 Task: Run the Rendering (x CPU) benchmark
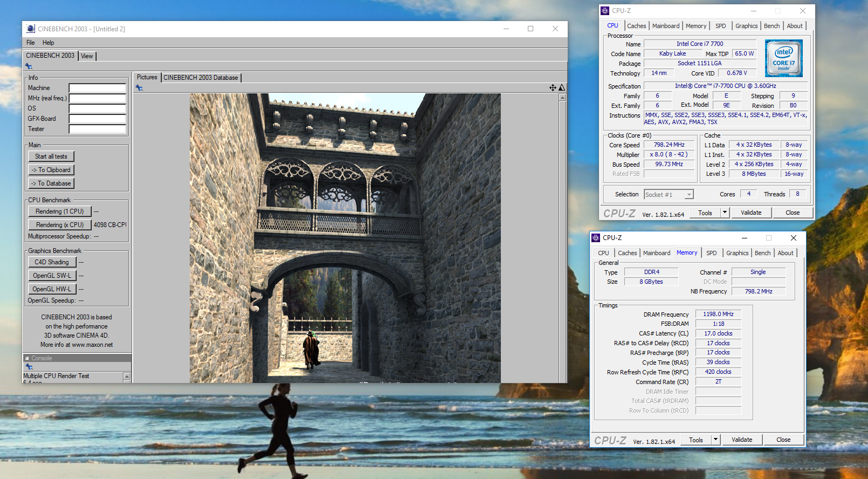coord(60,225)
